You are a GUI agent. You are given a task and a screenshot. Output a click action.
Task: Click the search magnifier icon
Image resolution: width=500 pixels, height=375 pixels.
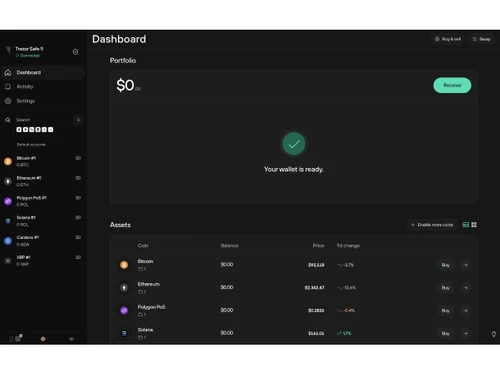tap(8, 120)
